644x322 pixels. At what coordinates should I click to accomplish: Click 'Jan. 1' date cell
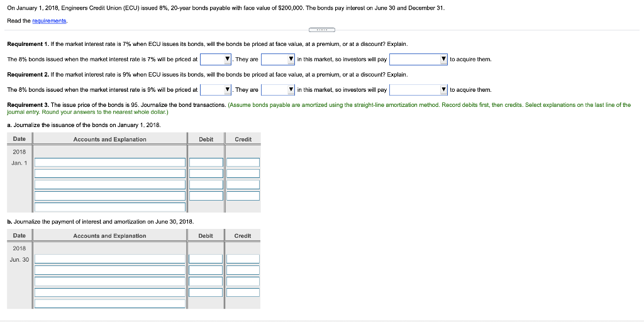(x=19, y=163)
